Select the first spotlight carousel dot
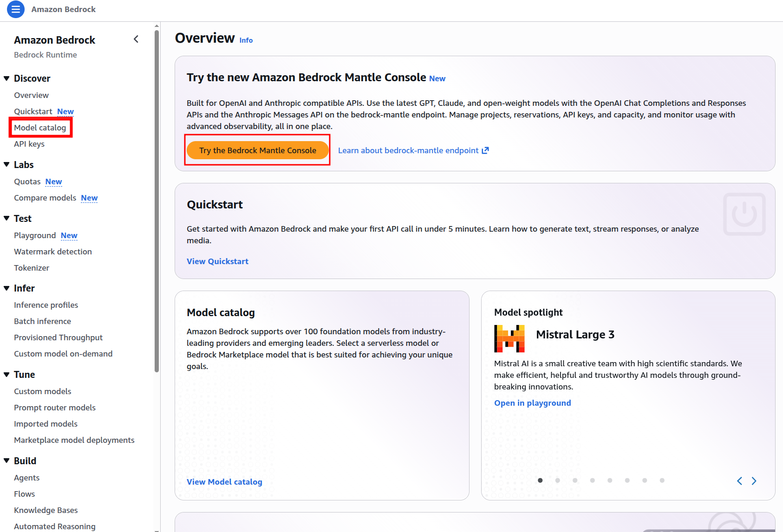This screenshot has width=783, height=532. 540,480
